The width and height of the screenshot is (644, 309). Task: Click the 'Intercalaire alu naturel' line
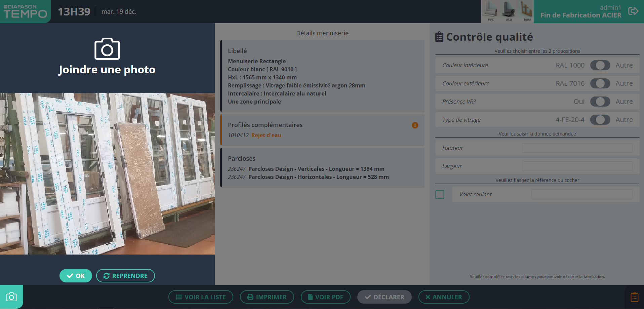point(277,93)
